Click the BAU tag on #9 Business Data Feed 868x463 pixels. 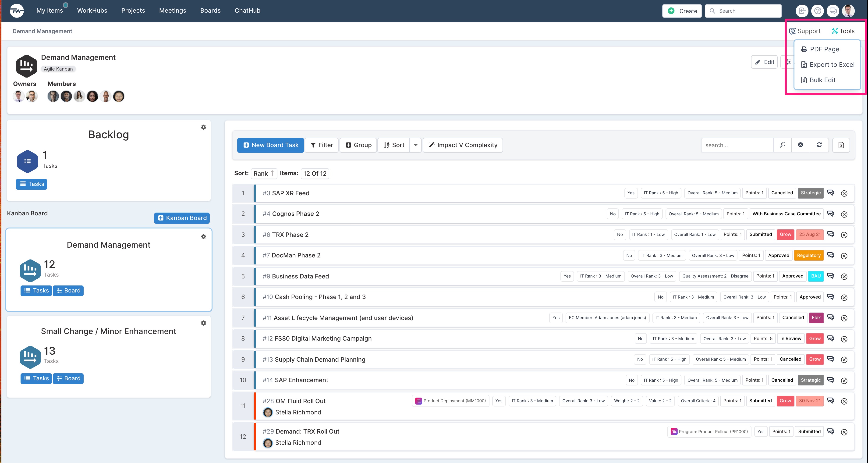[816, 276]
